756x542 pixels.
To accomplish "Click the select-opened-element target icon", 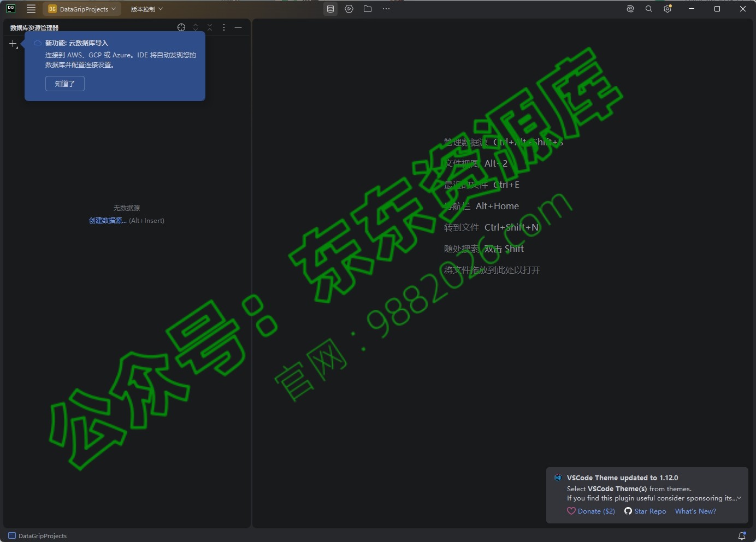I will pyautogui.click(x=181, y=27).
